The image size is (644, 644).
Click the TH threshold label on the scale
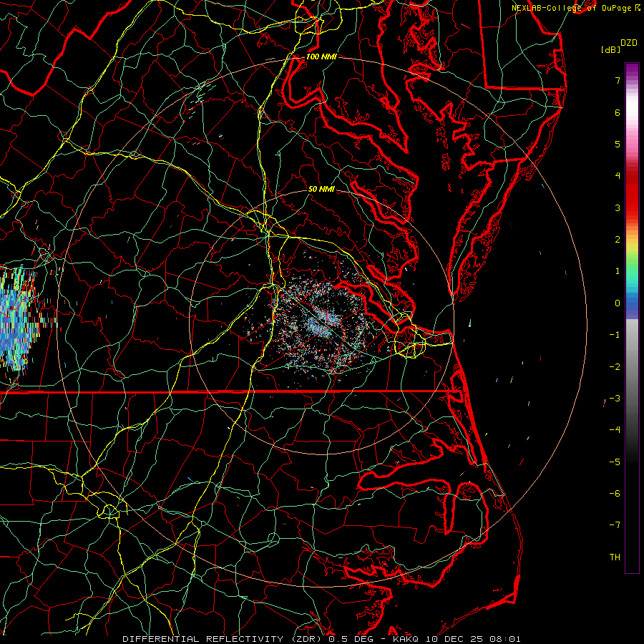pyautogui.click(x=615, y=557)
